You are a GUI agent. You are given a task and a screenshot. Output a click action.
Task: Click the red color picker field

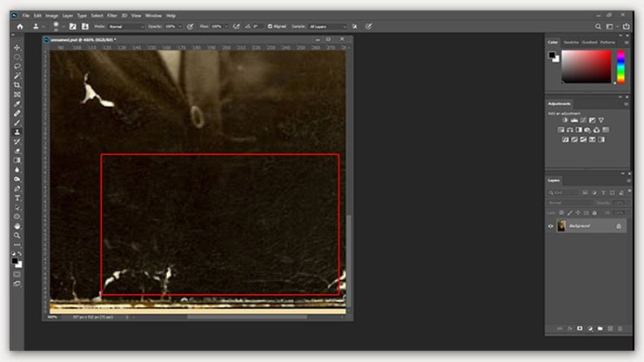(587, 66)
